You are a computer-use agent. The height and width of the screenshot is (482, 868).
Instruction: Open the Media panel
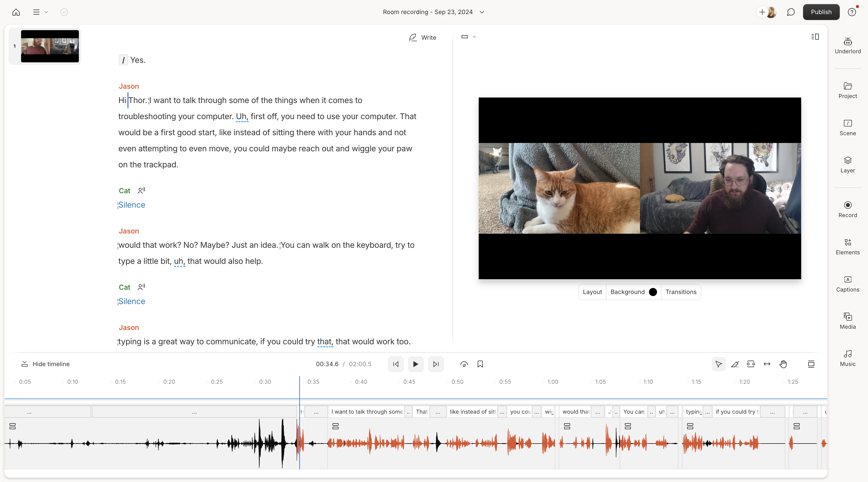[x=847, y=321]
